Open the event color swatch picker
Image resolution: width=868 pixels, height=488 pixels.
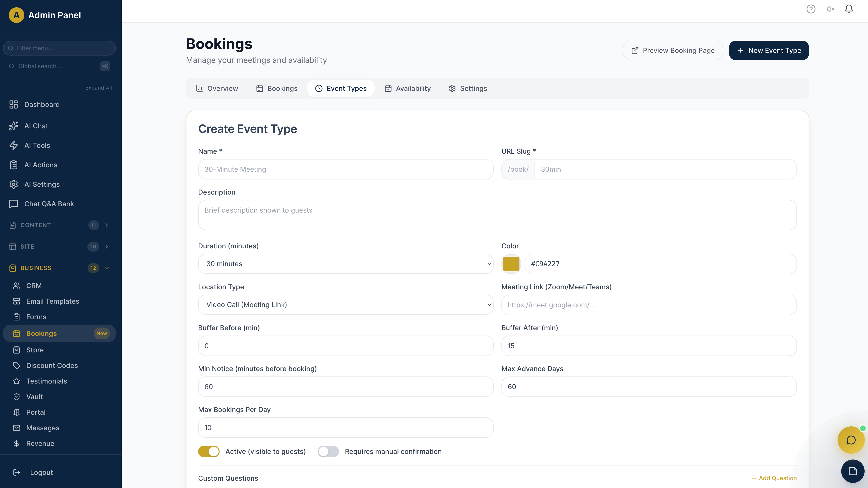(x=511, y=264)
